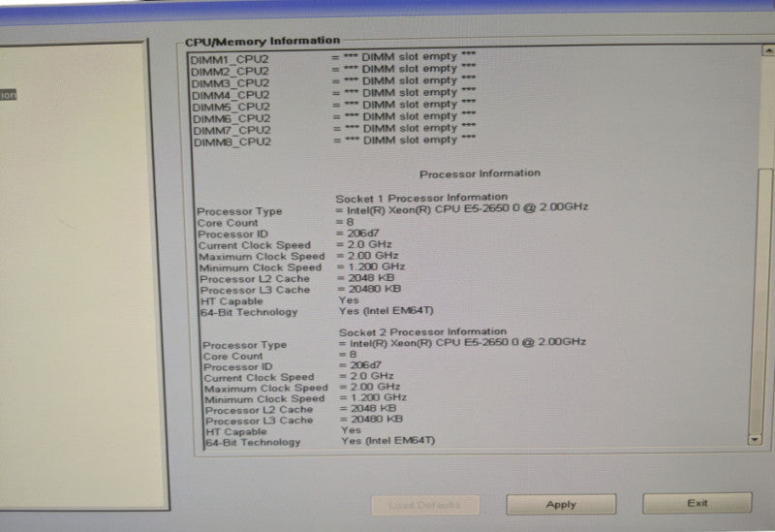Click Socket 2 Processor Type label
775x532 pixels.
245,345
